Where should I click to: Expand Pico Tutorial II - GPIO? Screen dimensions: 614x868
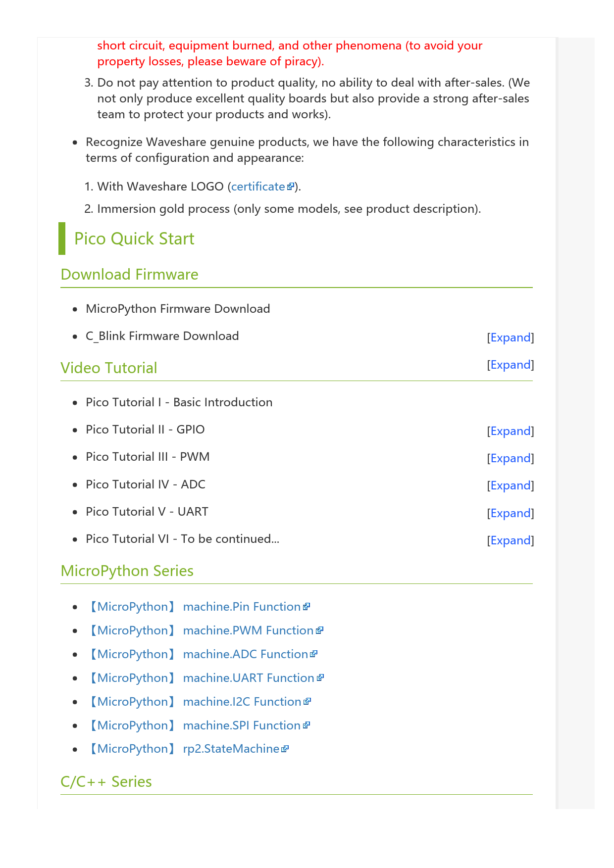coord(510,431)
